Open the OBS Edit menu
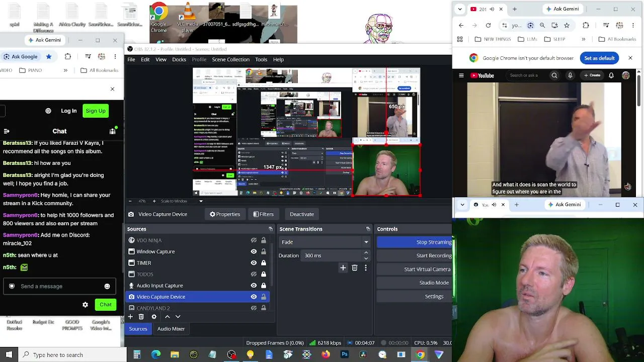 (x=145, y=59)
